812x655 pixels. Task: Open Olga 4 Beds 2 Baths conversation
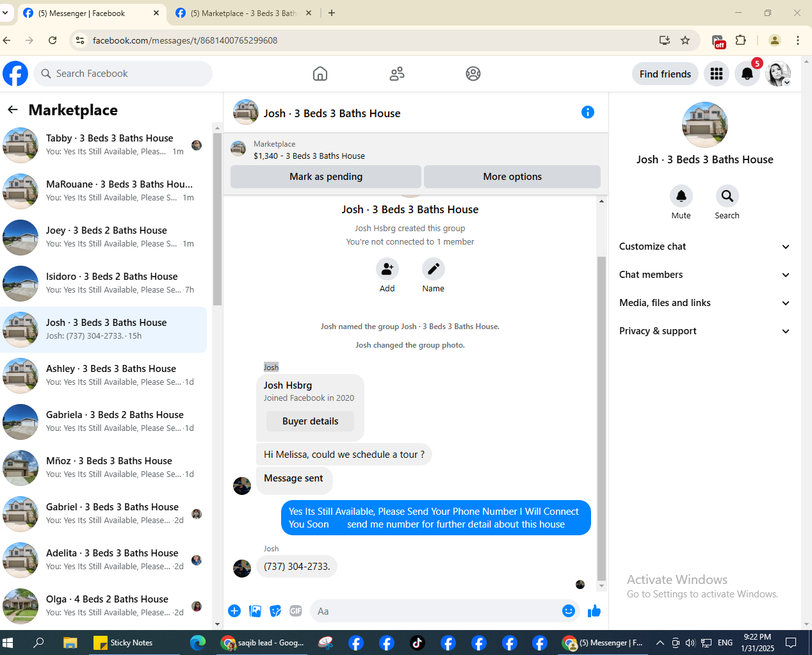click(x=104, y=606)
